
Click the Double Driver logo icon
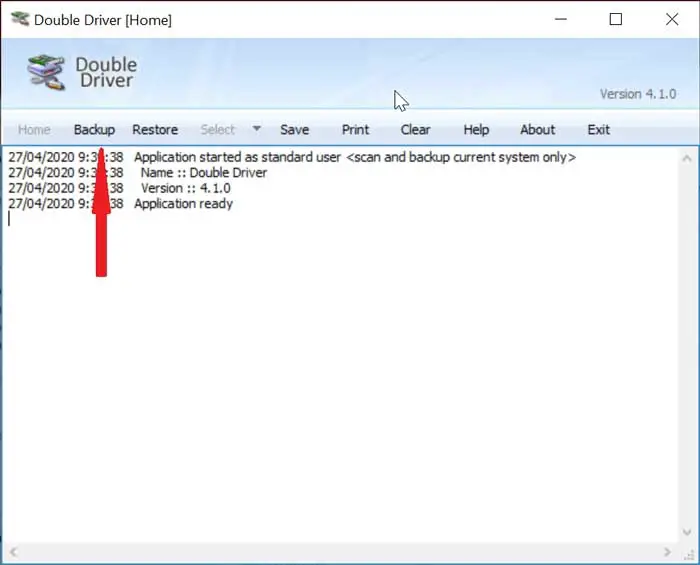46,72
